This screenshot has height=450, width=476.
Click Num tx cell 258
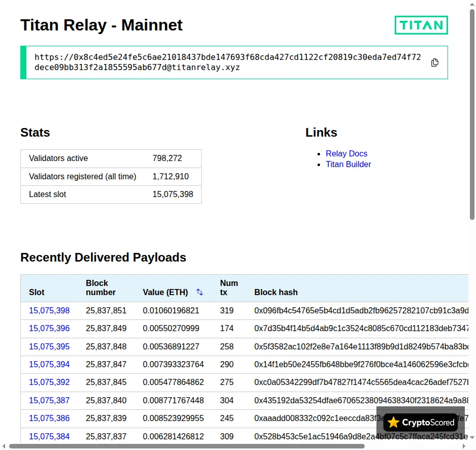click(227, 346)
